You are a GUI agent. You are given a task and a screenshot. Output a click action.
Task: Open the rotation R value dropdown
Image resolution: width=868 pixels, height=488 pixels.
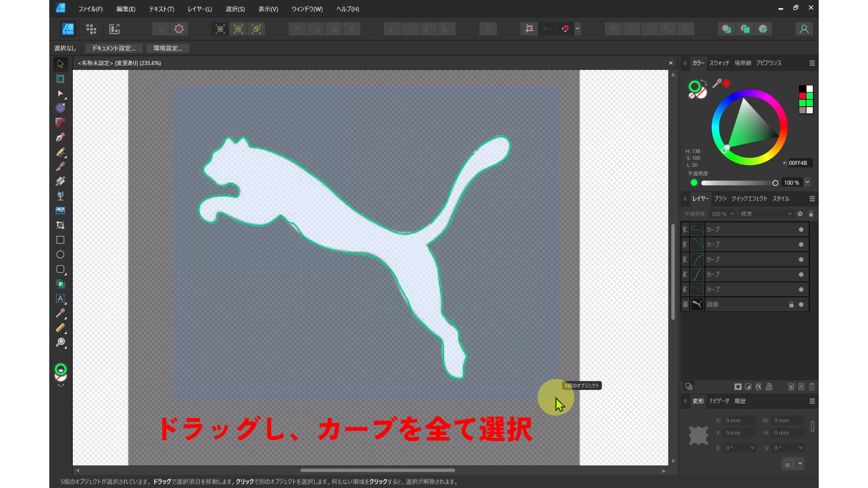[752, 448]
